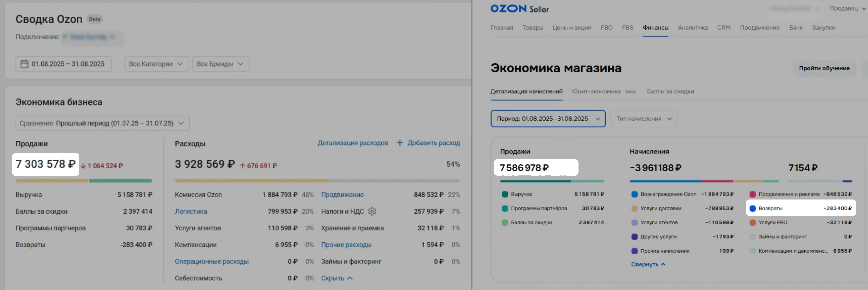Viewport: 868px width, 290px height.
Task: Click the Выручка legend color marker
Action: pyautogui.click(x=505, y=194)
